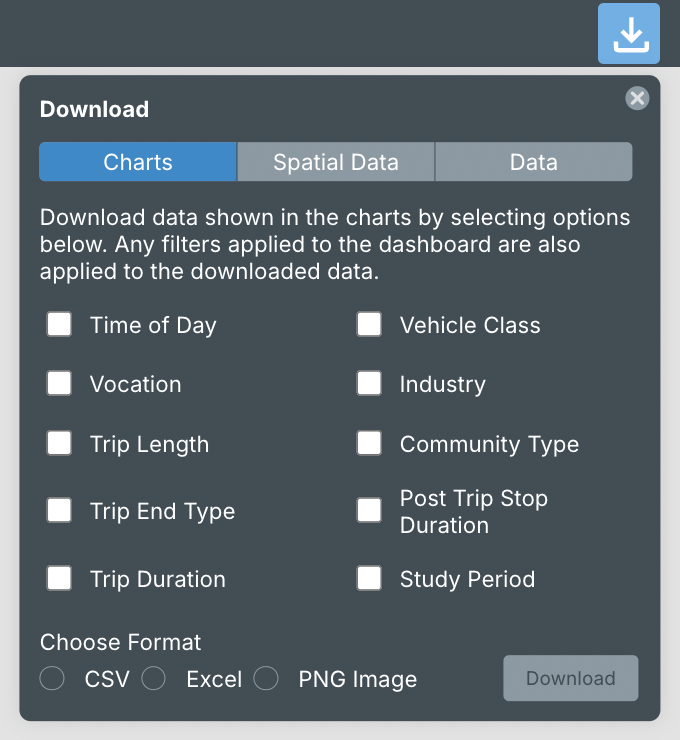Check the Trip Duration option
Screen dimensions: 680x740
pos(59,578)
